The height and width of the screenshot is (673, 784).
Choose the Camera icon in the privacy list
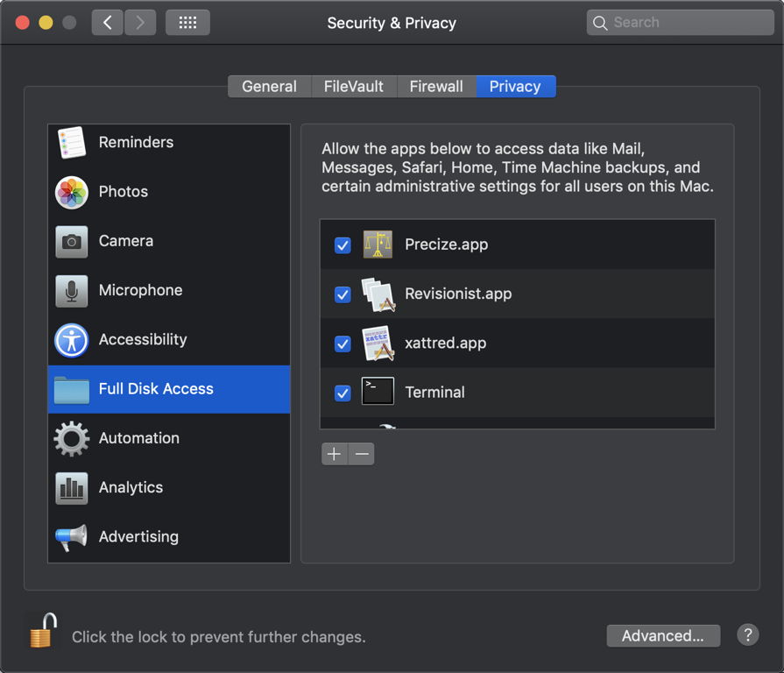click(72, 241)
